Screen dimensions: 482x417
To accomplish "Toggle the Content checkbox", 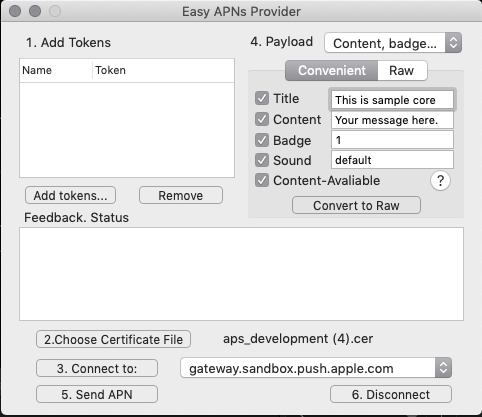I will pyautogui.click(x=262, y=119).
